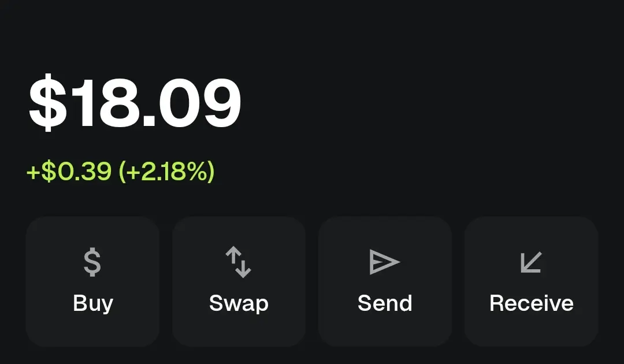Click the dollar sign Buy icon

pyautogui.click(x=92, y=262)
